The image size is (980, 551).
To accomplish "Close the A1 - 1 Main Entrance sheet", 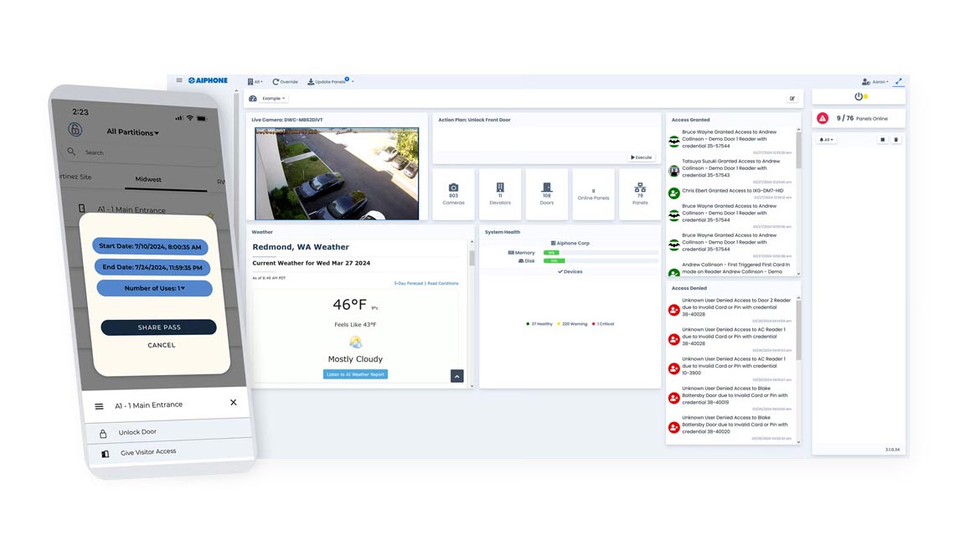I will (233, 403).
